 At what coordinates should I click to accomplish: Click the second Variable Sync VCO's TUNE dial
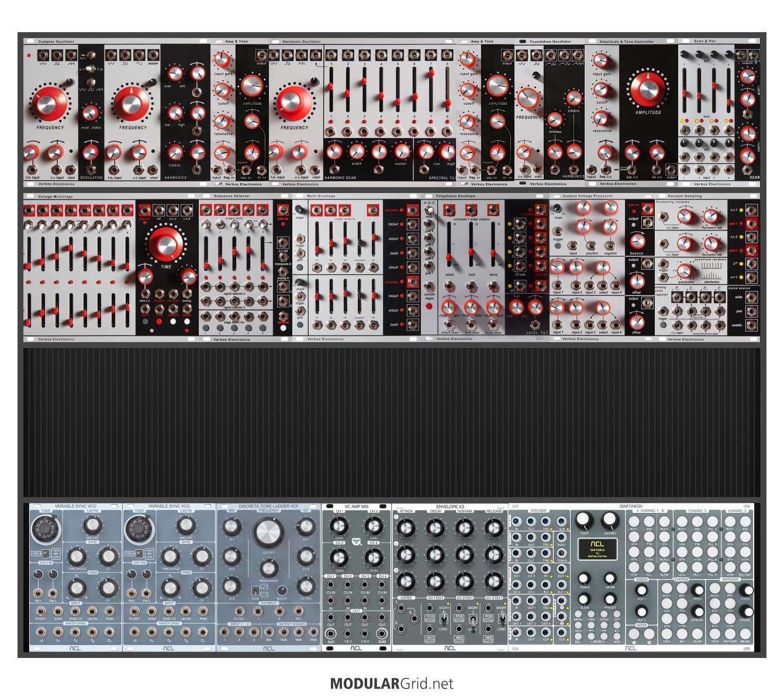pyautogui.click(x=139, y=530)
